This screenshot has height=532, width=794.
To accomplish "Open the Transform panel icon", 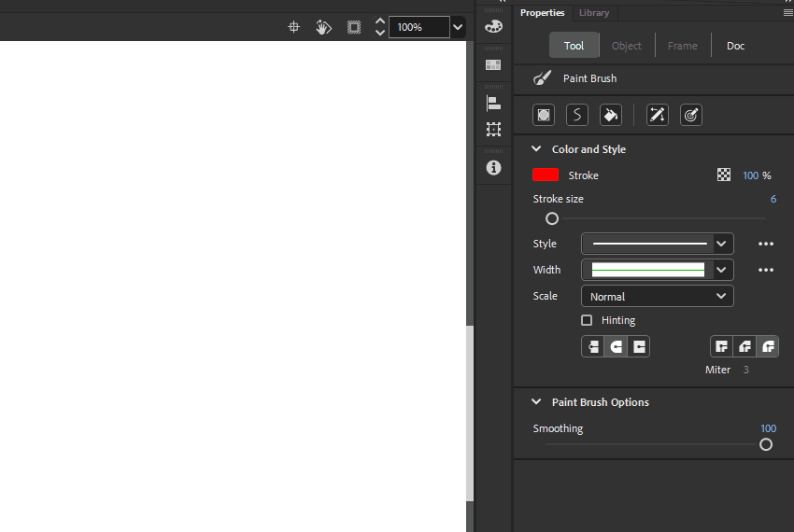I will pyautogui.click(x=493, y=130).
